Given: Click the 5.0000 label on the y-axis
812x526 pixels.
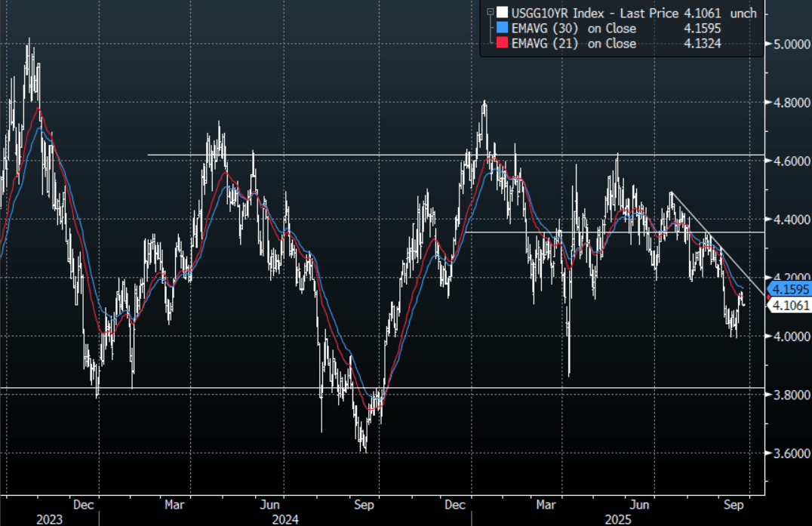Looking at the screenshot, I should point(788,45).
